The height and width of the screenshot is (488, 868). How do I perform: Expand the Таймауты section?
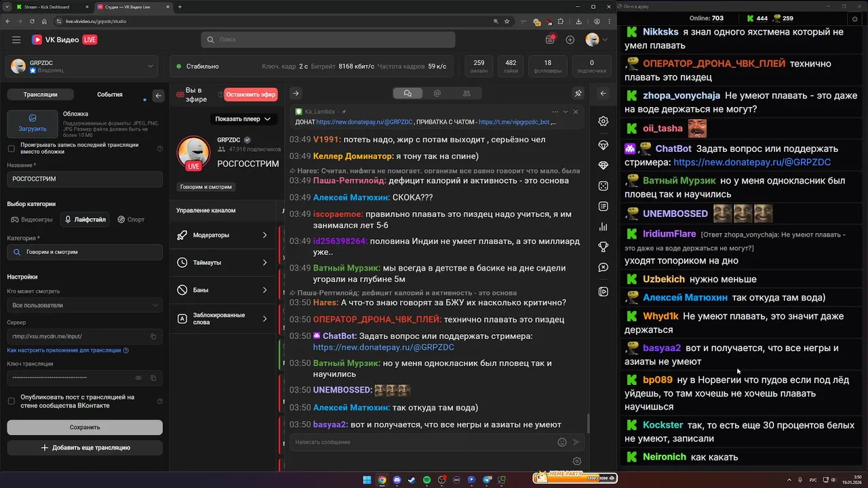(224, 262)
